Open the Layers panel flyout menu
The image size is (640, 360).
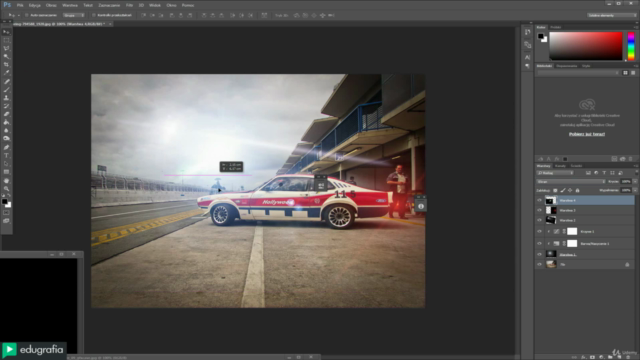(636, 166)
